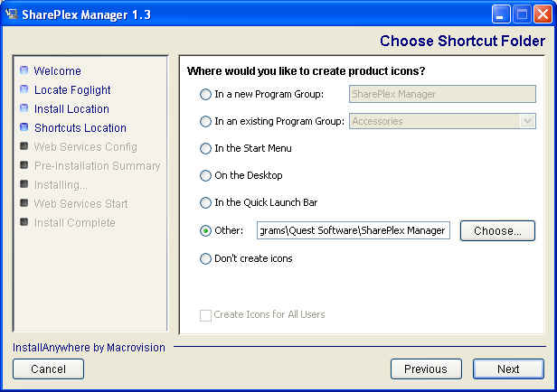Click the Next button
The width and height of the screenshot is (557, 392).
(x=508, y=369)
